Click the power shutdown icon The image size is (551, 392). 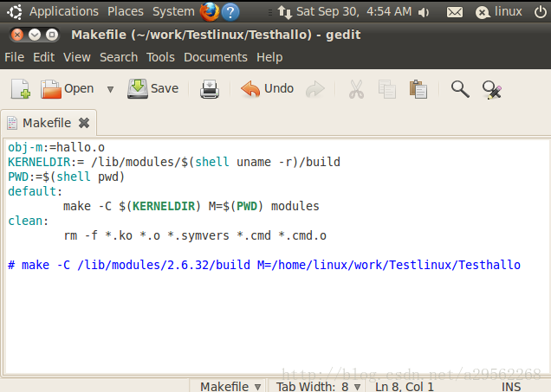541,12
